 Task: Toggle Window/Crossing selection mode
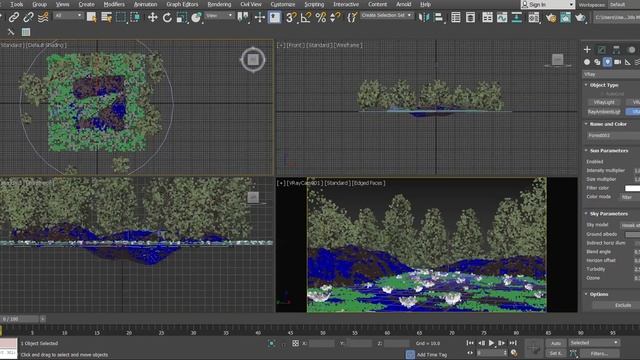click(x=136, y=18)
